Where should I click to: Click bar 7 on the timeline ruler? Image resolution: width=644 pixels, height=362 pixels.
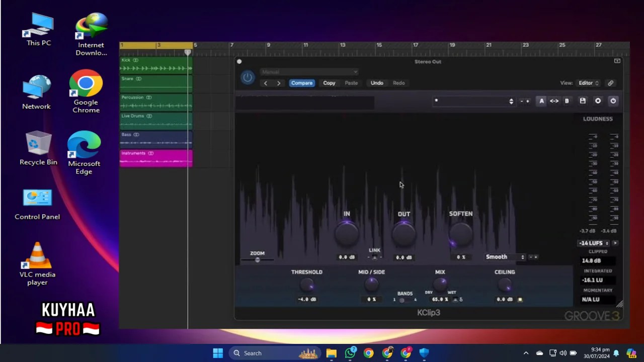[231, 45]
